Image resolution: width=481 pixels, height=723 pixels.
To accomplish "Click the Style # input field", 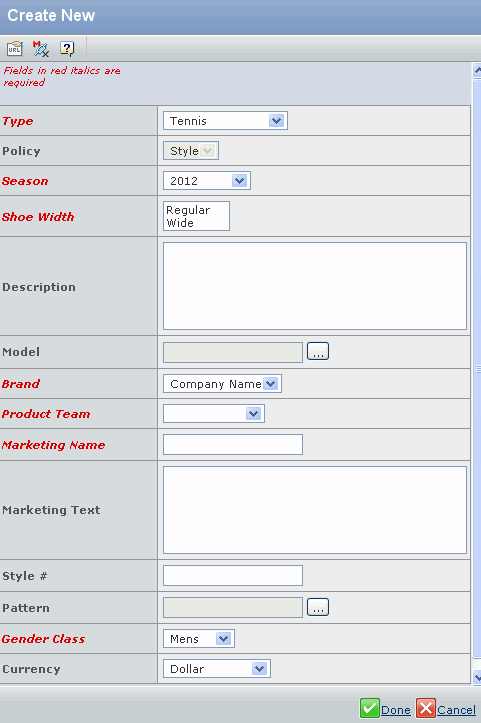I will point(233,575).
